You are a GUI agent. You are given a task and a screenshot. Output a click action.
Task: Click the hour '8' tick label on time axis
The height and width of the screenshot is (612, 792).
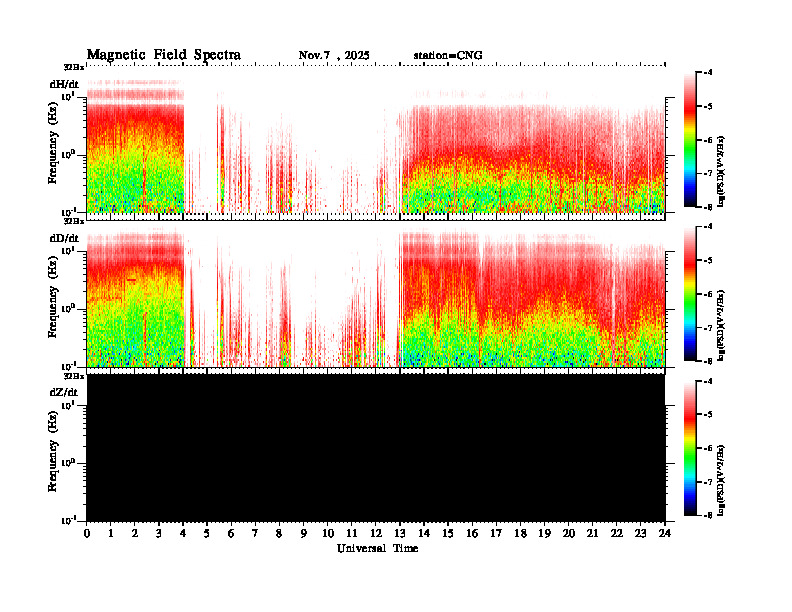pyautogui.click(x=280, y=534)
